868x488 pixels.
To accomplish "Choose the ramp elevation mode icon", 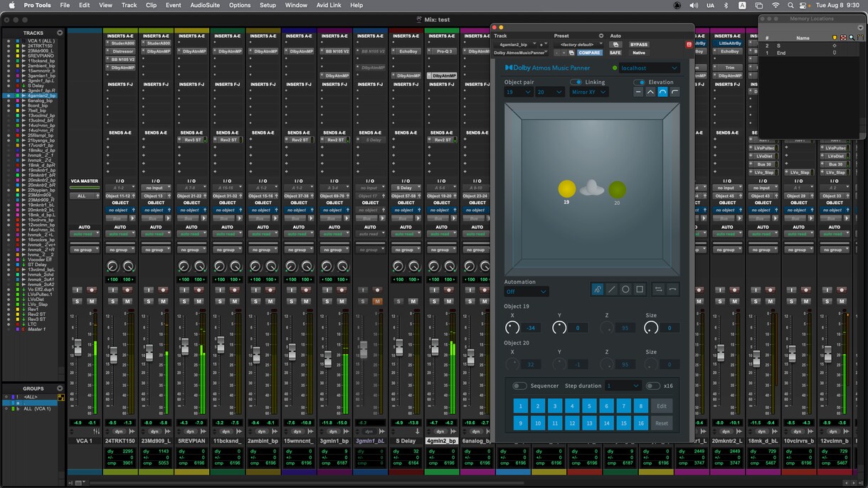I will 674,92.
